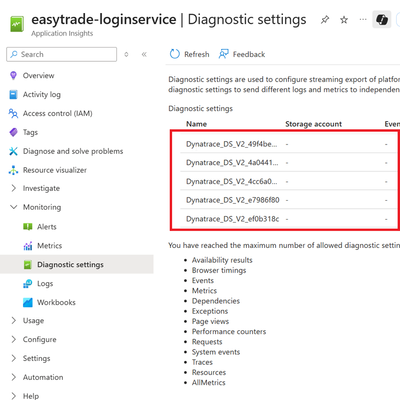Pin the page with the pin icon
Viewport: 400px width, 400px height.
click(325, 20)
